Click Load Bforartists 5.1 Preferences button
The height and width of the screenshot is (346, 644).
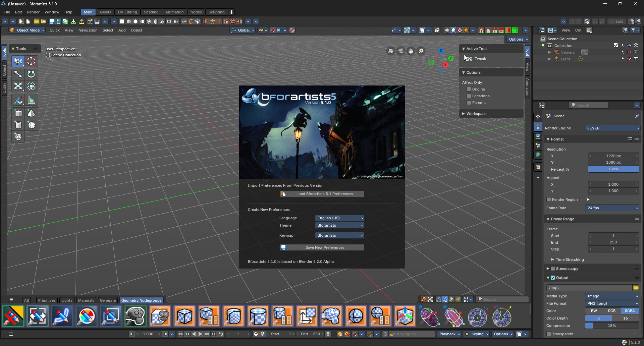tap(322, 194)
